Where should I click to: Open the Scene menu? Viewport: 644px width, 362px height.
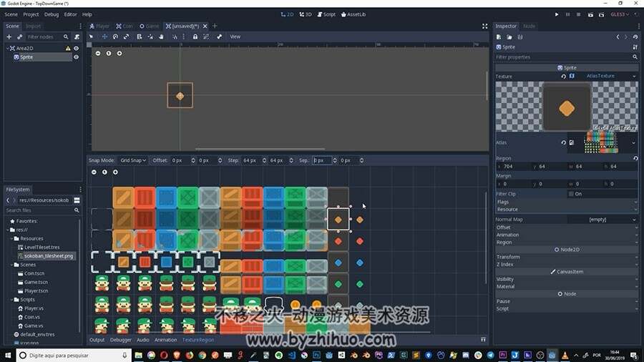11,14
